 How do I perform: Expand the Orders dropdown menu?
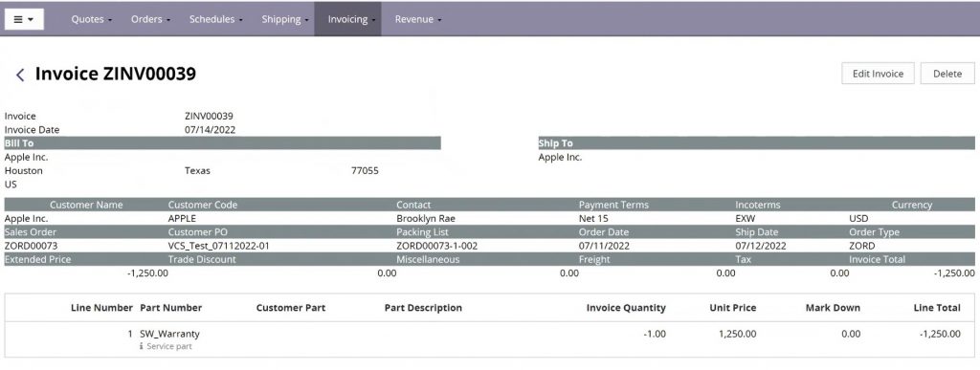[150, 19]
